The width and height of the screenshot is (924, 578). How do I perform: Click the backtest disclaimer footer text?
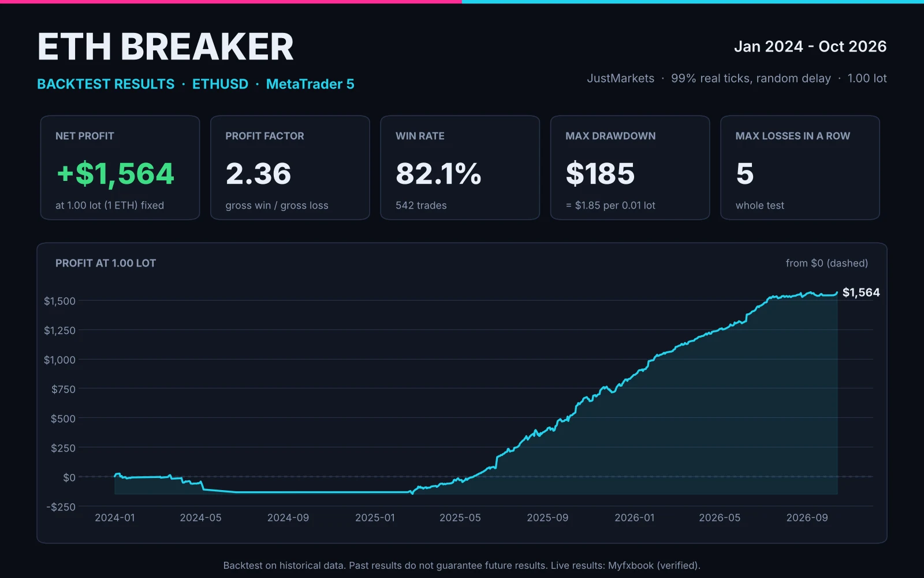tap(462, 565)
